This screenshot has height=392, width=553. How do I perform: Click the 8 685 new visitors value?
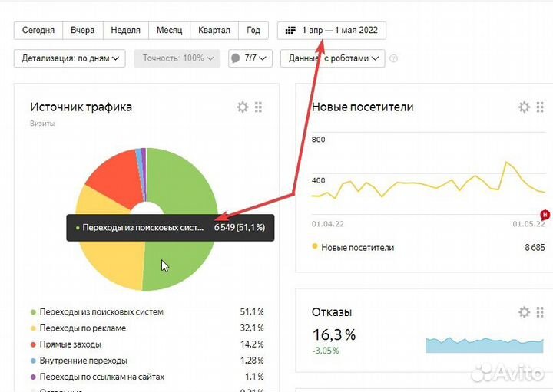[535, 247]
